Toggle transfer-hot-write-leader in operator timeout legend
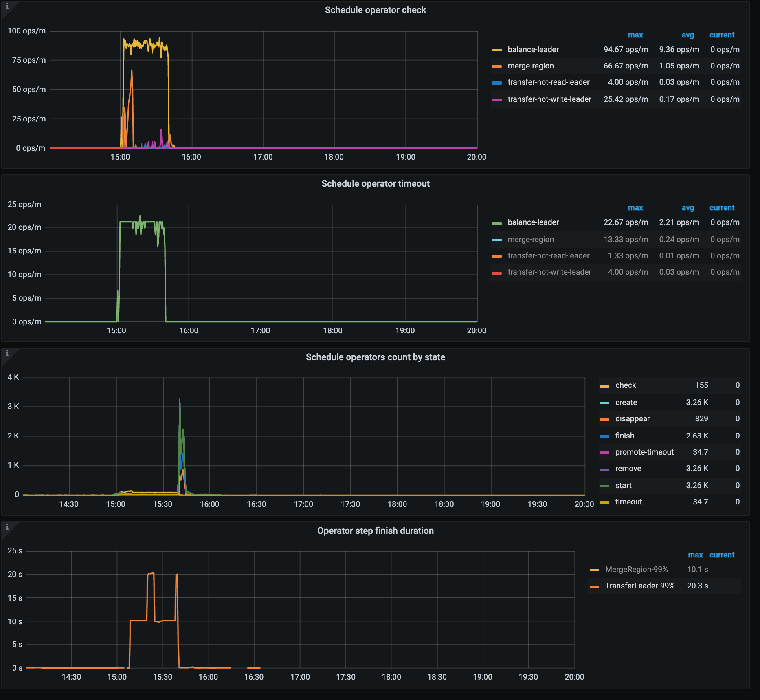The image size is (760, 700). pyautogui.click(x=549, y=272)
